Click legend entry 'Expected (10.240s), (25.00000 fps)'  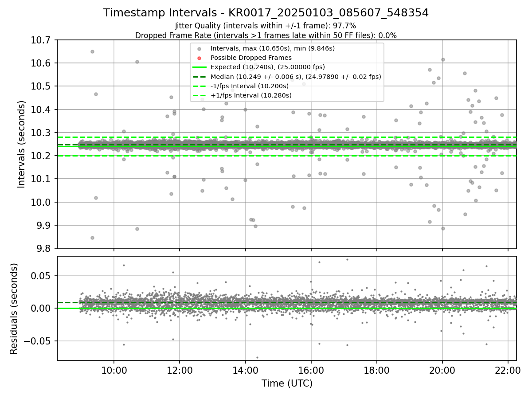[x=268, y=67]
